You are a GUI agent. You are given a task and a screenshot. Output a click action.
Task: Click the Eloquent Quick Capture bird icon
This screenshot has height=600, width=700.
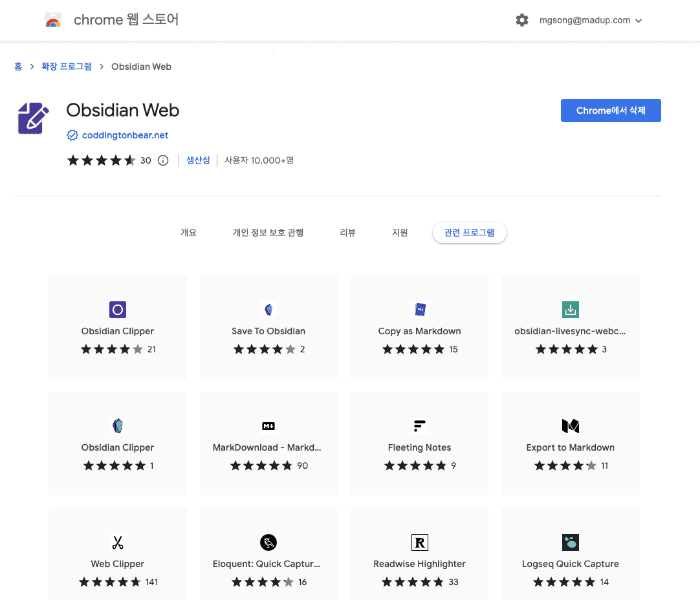[x=268, y=542]
